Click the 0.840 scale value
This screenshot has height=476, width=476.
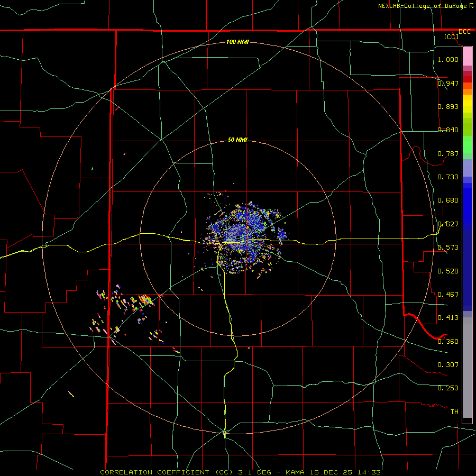pos(448,130)
